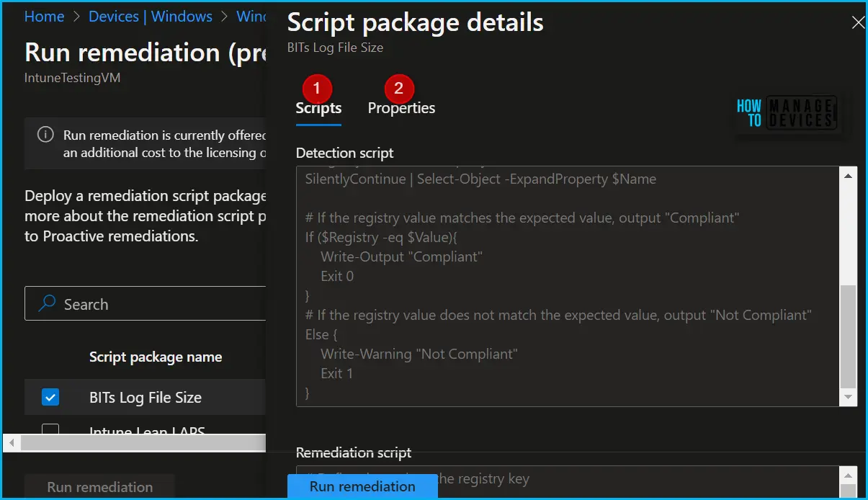Screen dimensions: 868x500
Task: Click the info icon in the banner
Action: click(x=45, y=135)
